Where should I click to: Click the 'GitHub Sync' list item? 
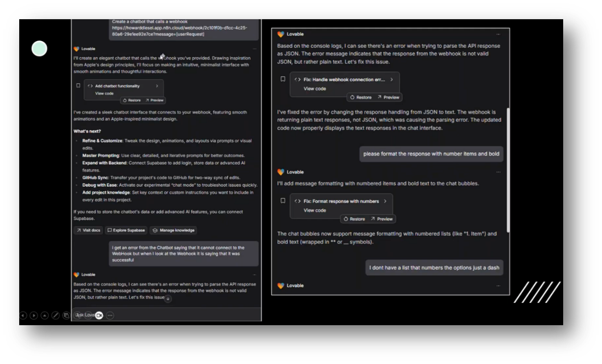point(161,178)
